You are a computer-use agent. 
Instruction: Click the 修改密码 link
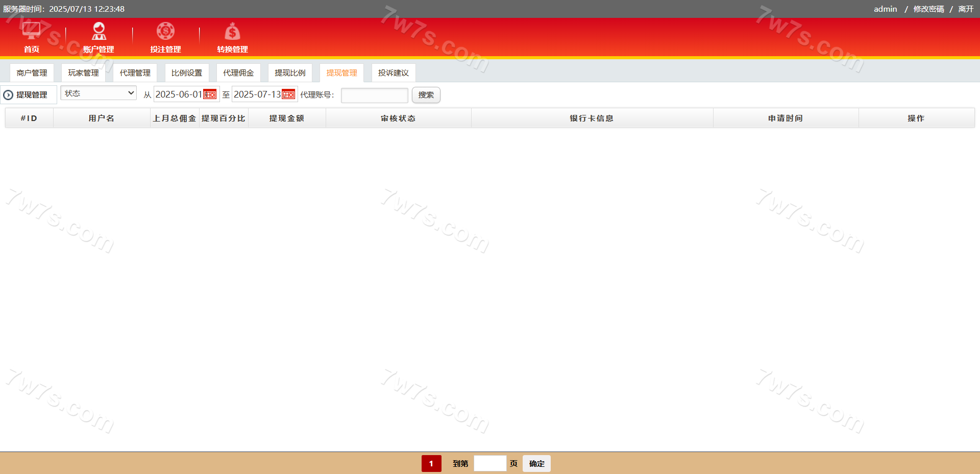tap(928, 9)
